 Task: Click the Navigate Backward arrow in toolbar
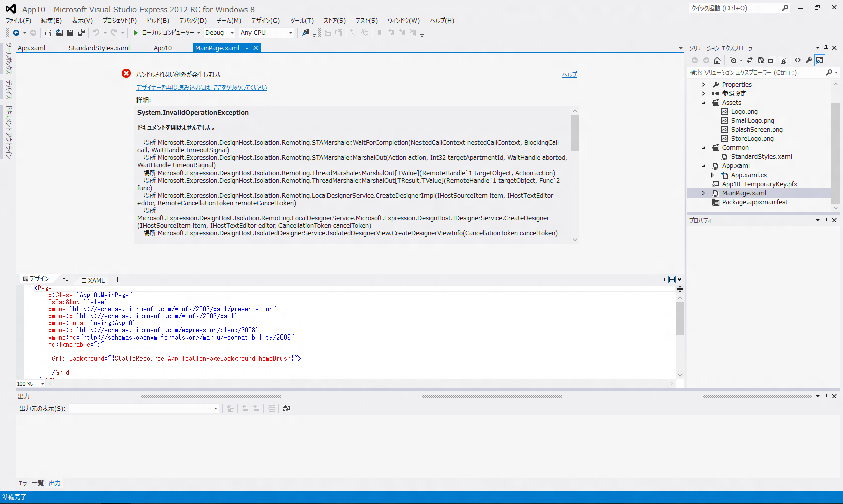(x=16, y=33)
